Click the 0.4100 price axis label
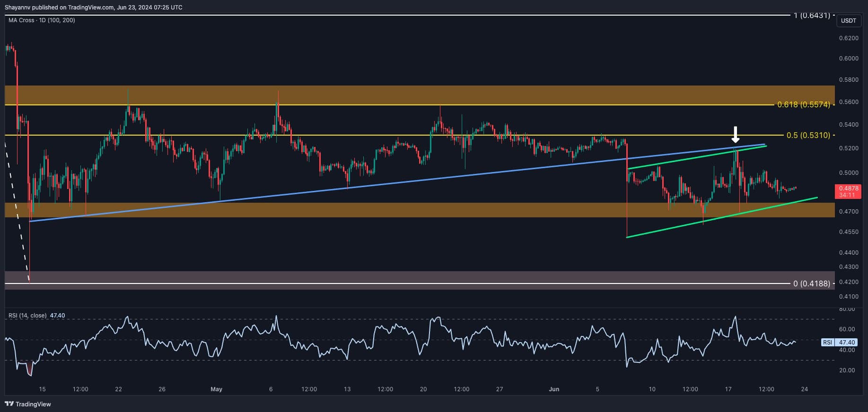 (x=848, y=297)
